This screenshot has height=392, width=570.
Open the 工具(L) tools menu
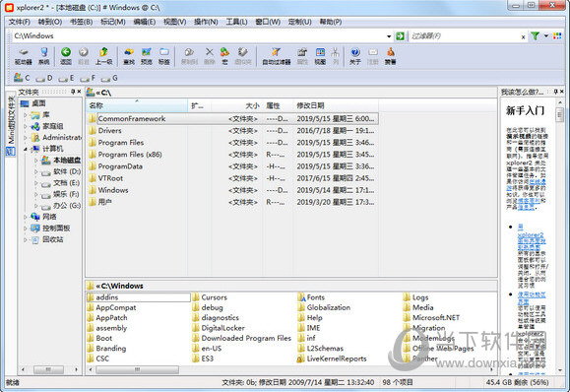click(236, 23)
